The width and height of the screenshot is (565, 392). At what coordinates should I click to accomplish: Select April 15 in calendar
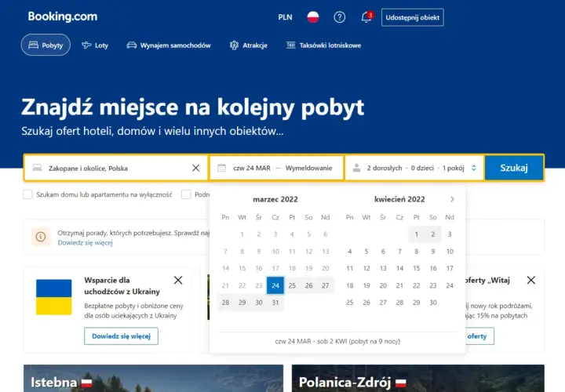[x=417, y=268]
